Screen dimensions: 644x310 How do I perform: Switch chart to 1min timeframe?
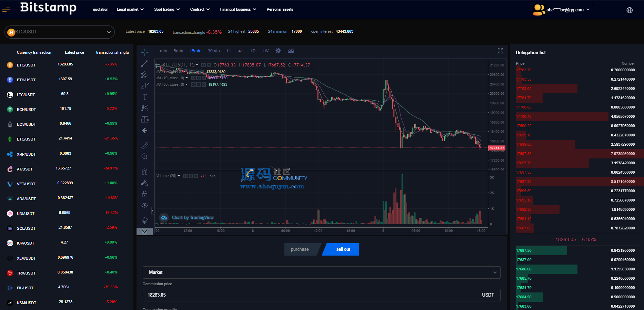click(162, 51)
